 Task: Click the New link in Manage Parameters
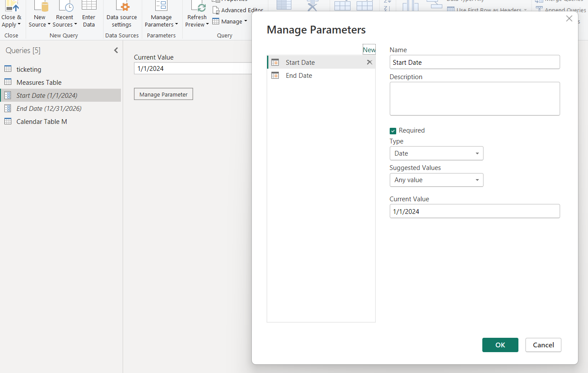pyautogui.click(x=369, y=50)
